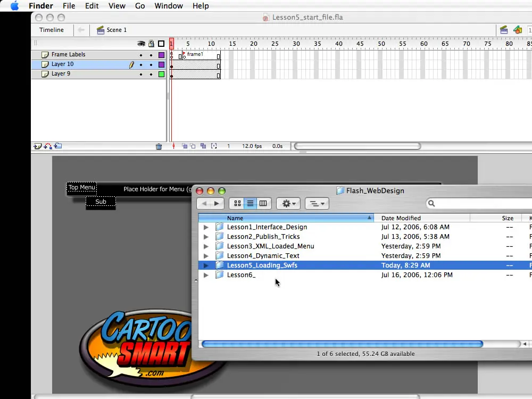The image size is (532, 399).
Task: Expand the Lesson4_Dynamic_Text folder
Action: click(206, 256)
